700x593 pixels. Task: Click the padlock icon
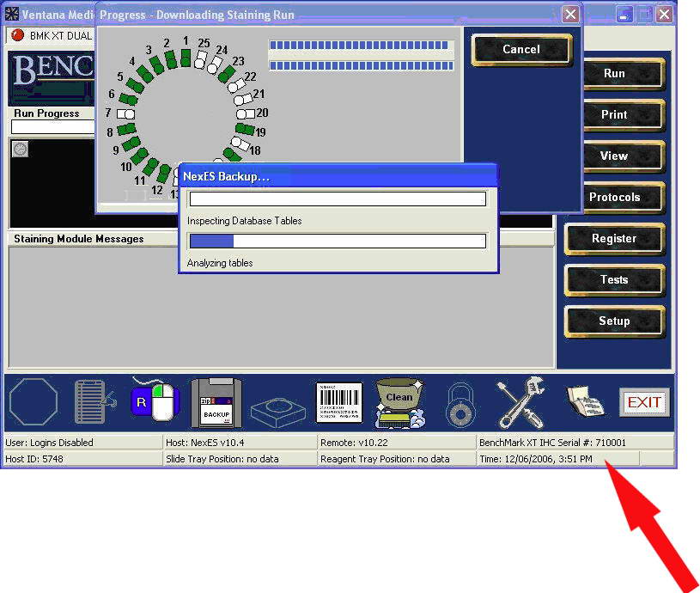tap(459, 403)
